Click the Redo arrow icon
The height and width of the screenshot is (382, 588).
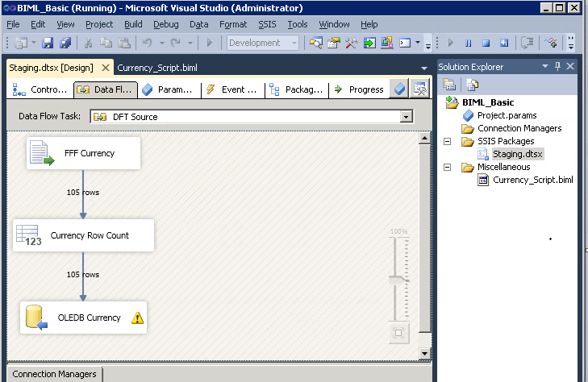click(176, 43)
